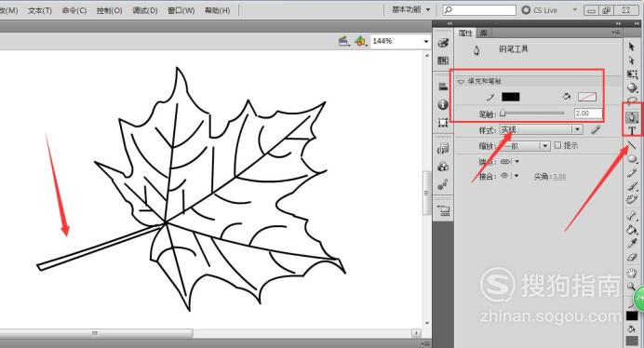Image resolution: width=644 pixels, height=348 pixels.
Task: Open the Motion Presets panel icon
Action: 443,184
